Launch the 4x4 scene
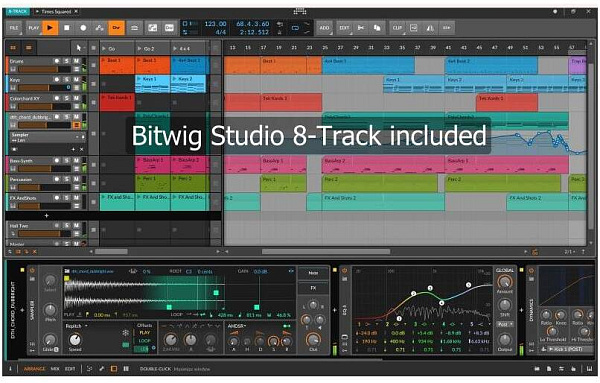Screen dimensions: 600x383 (175, 49)
